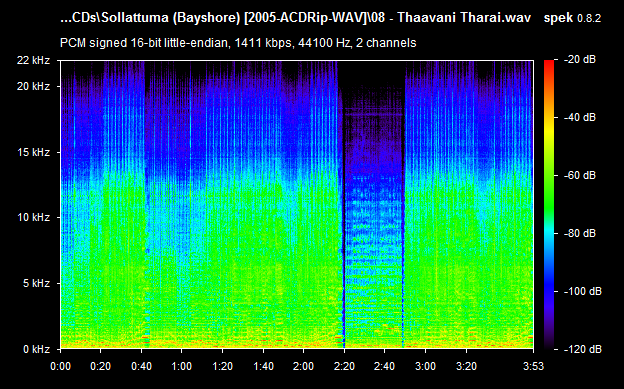Click the 0 kHz frequency axis label

point(36,349)
